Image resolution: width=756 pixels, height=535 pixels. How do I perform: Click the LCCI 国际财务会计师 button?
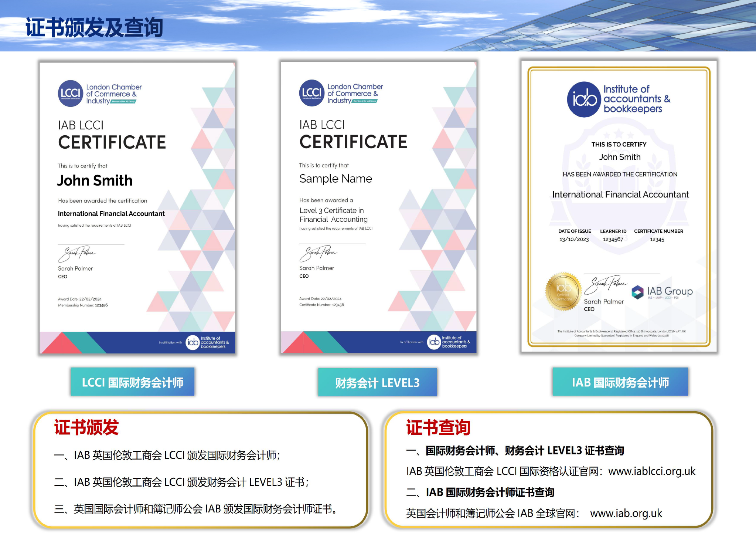click(133, 382)
